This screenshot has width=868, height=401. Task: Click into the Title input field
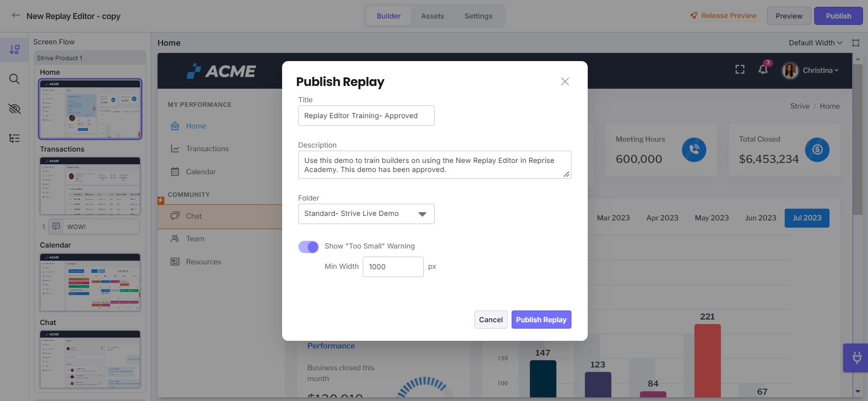pyautogui.click(x=366, y=115)
